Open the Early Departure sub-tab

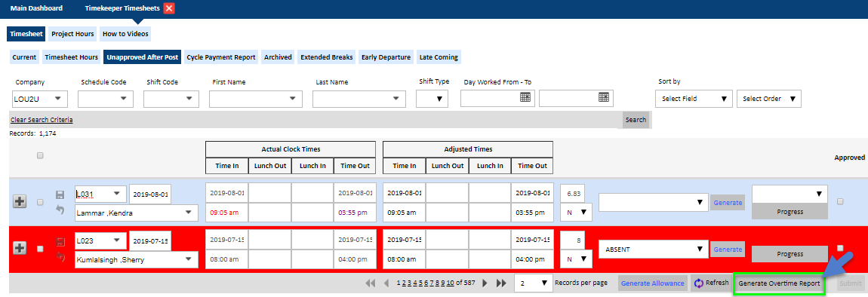(x=386, y=57)
